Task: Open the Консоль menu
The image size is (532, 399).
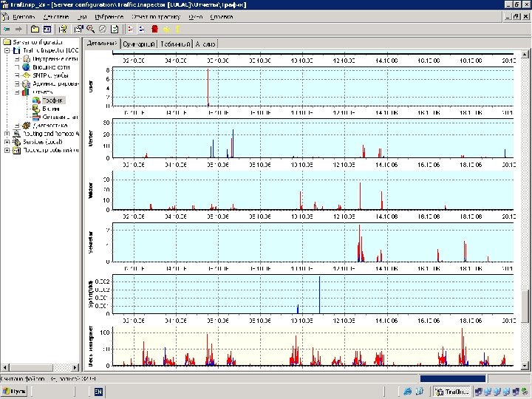Action: [24, 16]
